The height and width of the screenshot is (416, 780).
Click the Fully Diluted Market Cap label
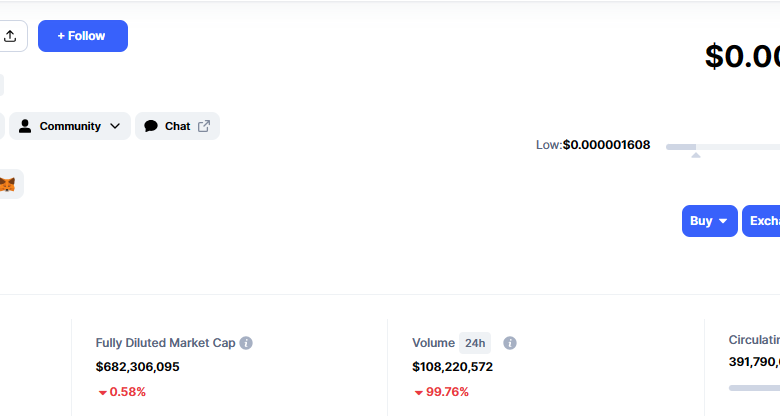[x=165, y=343]
